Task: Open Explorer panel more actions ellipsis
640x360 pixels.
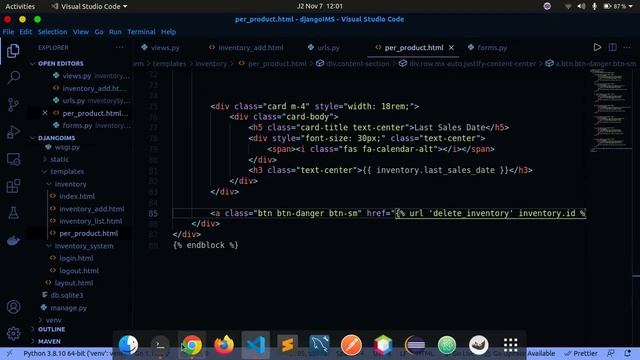Action: (119, 47)
